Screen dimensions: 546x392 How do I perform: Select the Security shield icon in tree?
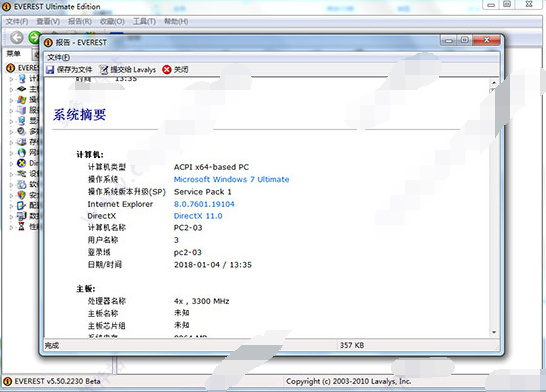22,195
